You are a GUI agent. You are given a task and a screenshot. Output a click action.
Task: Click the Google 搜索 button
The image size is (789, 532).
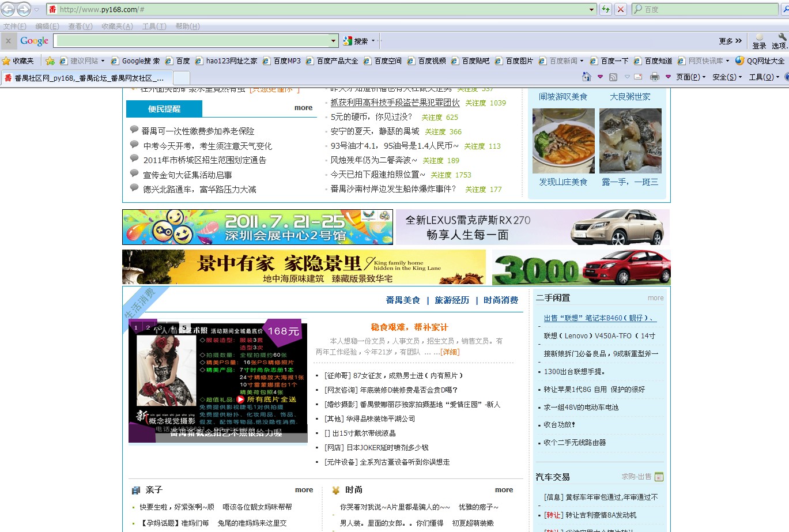click(356, 41)
